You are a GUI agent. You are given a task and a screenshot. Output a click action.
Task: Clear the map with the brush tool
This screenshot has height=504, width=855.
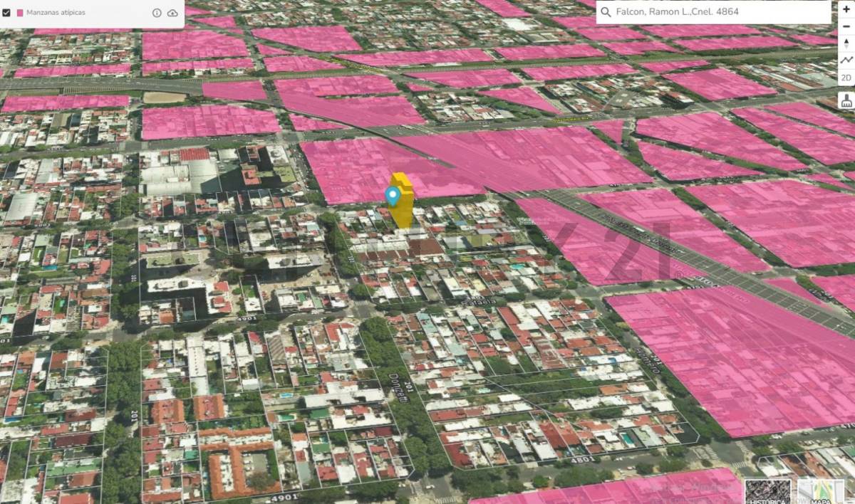846,100
